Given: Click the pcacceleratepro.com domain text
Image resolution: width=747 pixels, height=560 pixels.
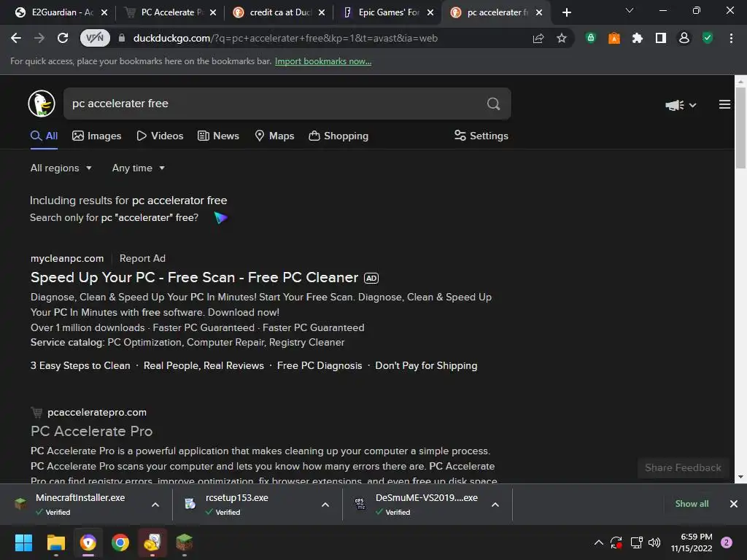Looking at the screenshot, I should (97, 413).
